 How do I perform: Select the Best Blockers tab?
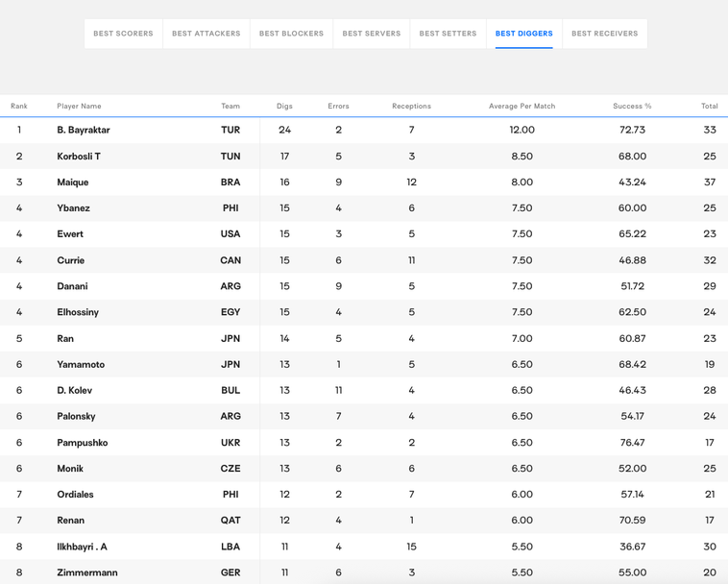point(291,34)
